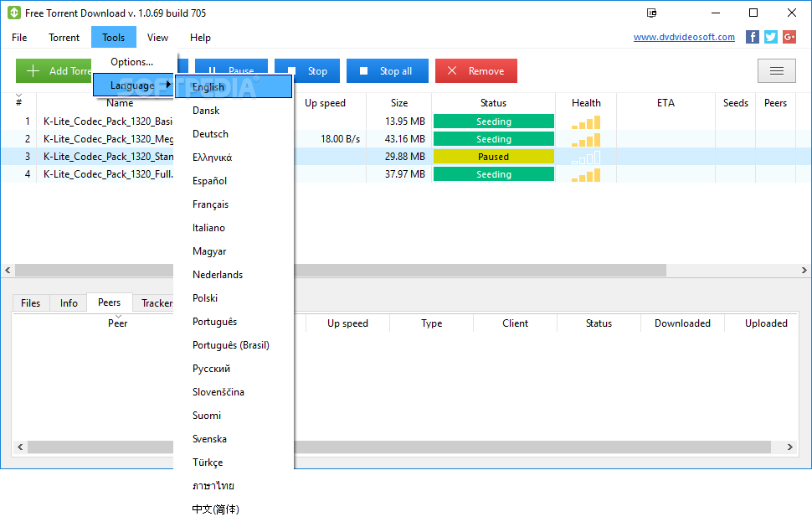Select Русский language
The width and height of the screenshot is (812, 522).
(234, 369)
